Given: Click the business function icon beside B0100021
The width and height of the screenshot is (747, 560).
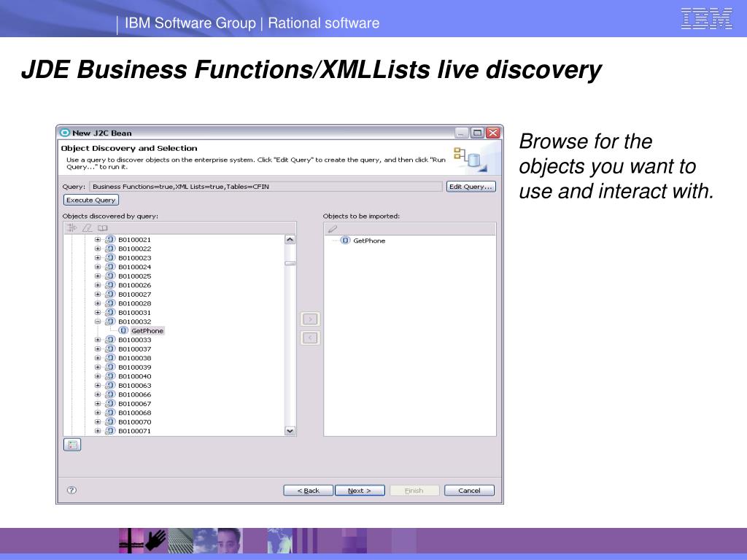Looking at the screenshot, I should 111,239.
